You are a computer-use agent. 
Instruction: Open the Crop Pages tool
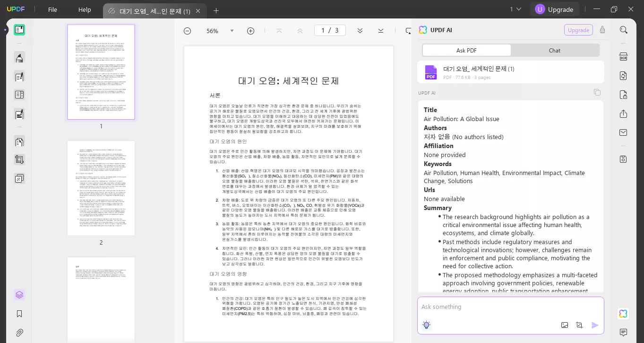[19, 159]
